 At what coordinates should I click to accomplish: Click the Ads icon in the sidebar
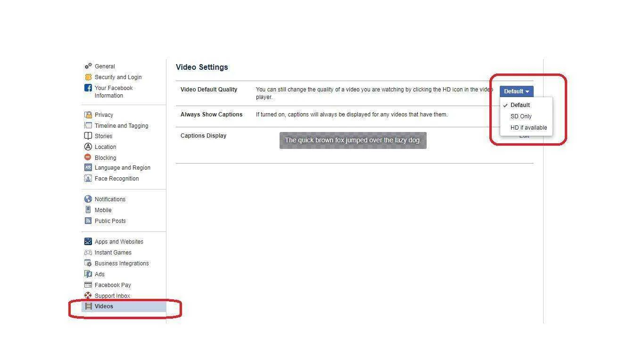[88, 274]
